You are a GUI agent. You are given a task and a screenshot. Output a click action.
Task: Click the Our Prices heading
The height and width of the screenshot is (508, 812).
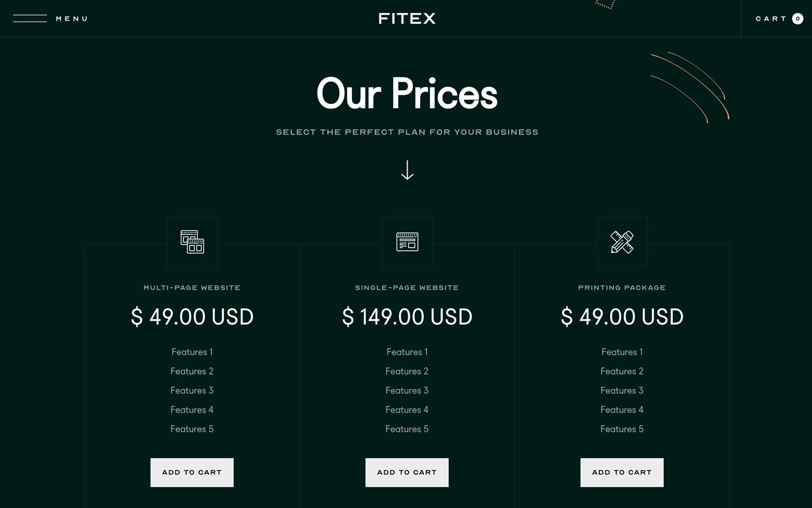click(x=407, y=94)
